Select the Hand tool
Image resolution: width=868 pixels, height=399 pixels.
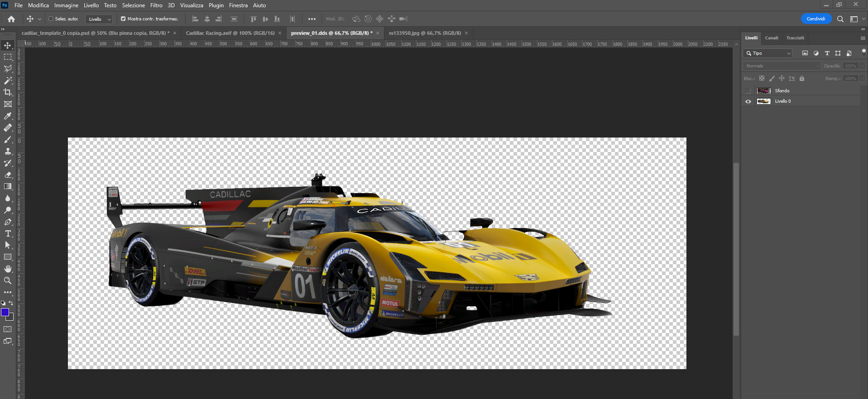[8, 269]
